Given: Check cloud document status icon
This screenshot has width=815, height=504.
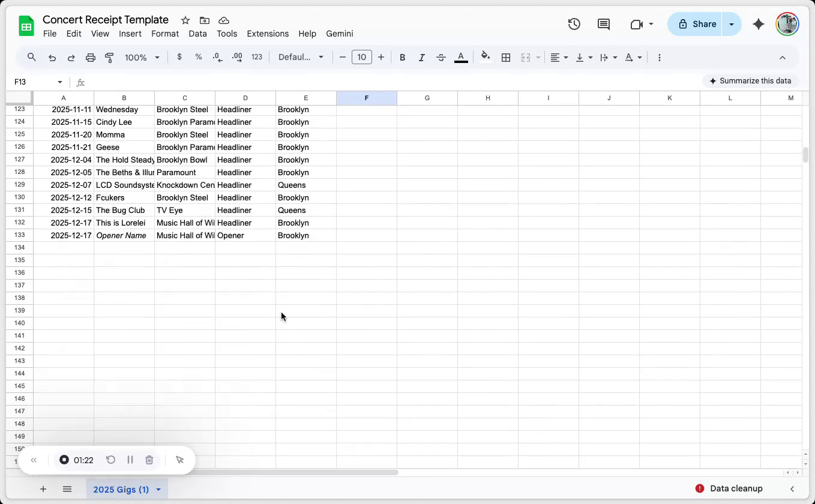Looking at the screenshot, I should (224, 20).
